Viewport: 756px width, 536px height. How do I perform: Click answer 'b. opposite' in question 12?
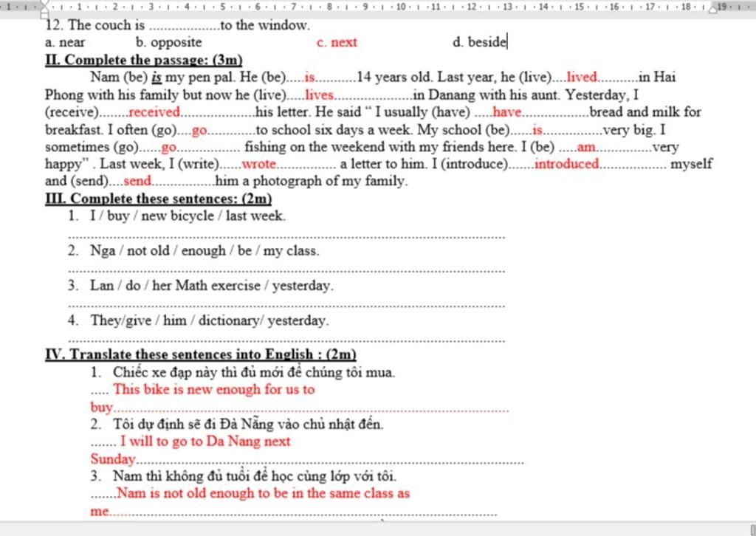pyautogui.click(x=169, y=42)
